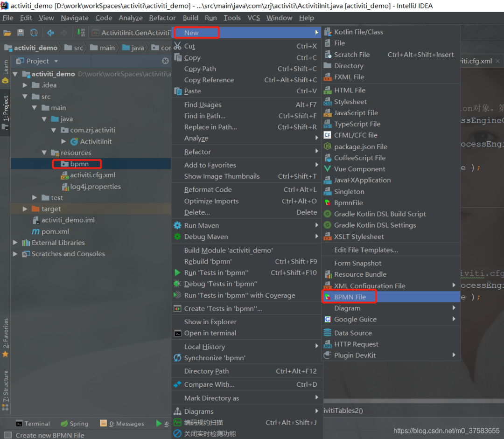Click Edit File Templates... option
The image size is (504, 439).
(391, 250)
